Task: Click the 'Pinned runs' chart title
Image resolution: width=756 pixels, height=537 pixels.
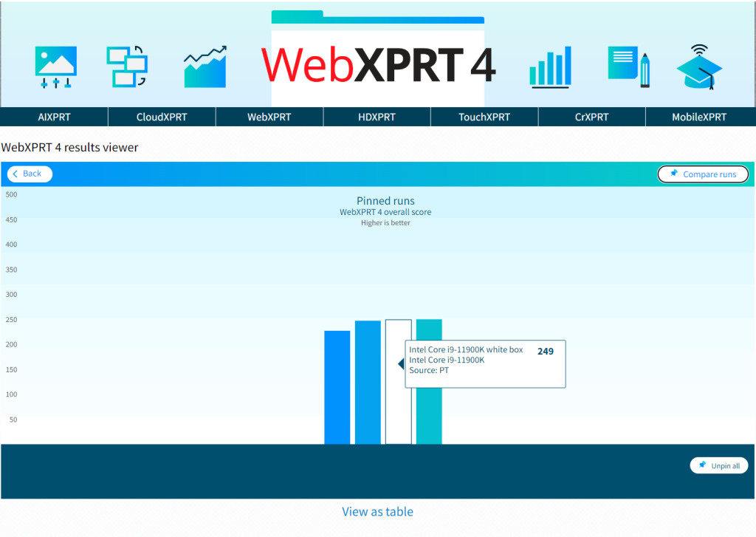Action: (385, 201)
